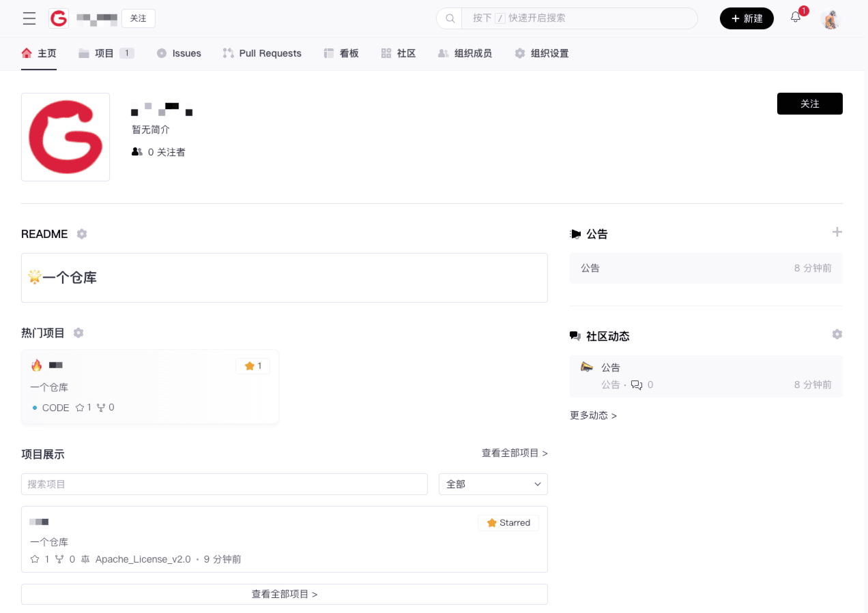Click the organization's large avatar image
The image size is (868, 613).
tap(66, 137)
